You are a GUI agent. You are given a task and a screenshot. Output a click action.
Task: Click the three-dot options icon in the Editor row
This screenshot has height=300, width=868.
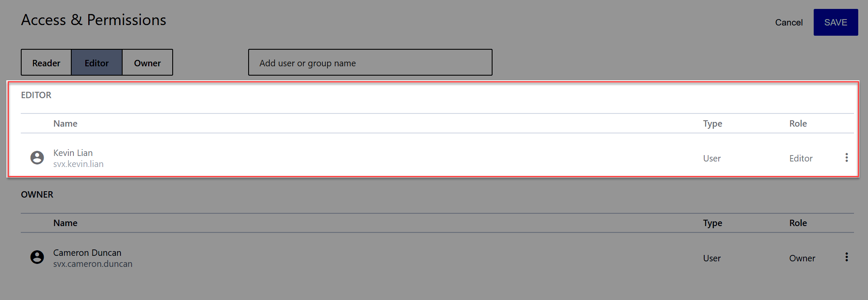846,157
